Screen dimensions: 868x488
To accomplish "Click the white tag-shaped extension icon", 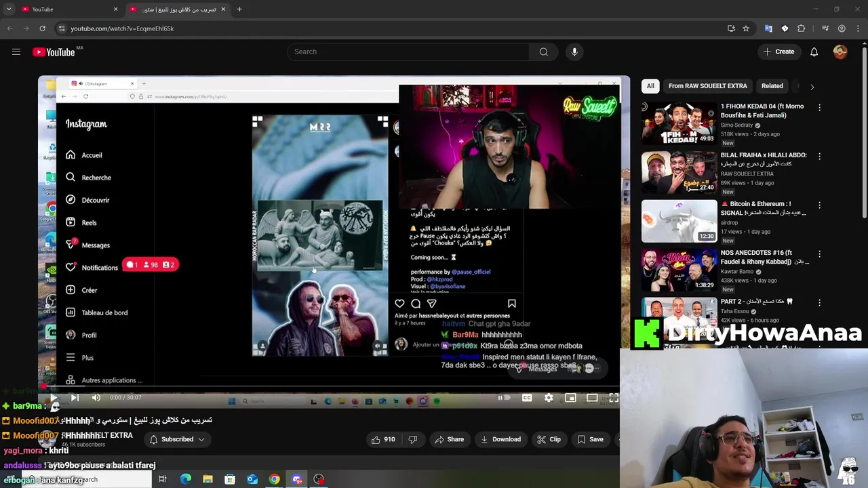I will 785,28.
